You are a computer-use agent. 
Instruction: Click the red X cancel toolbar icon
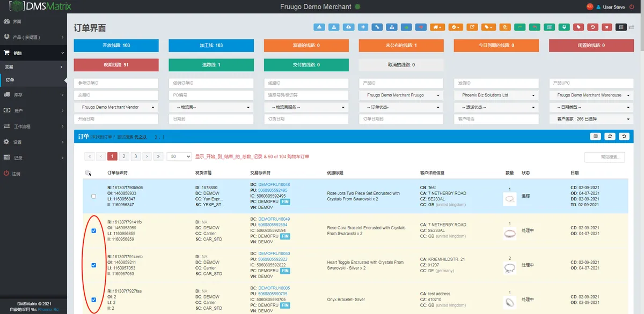coord(607,27)
